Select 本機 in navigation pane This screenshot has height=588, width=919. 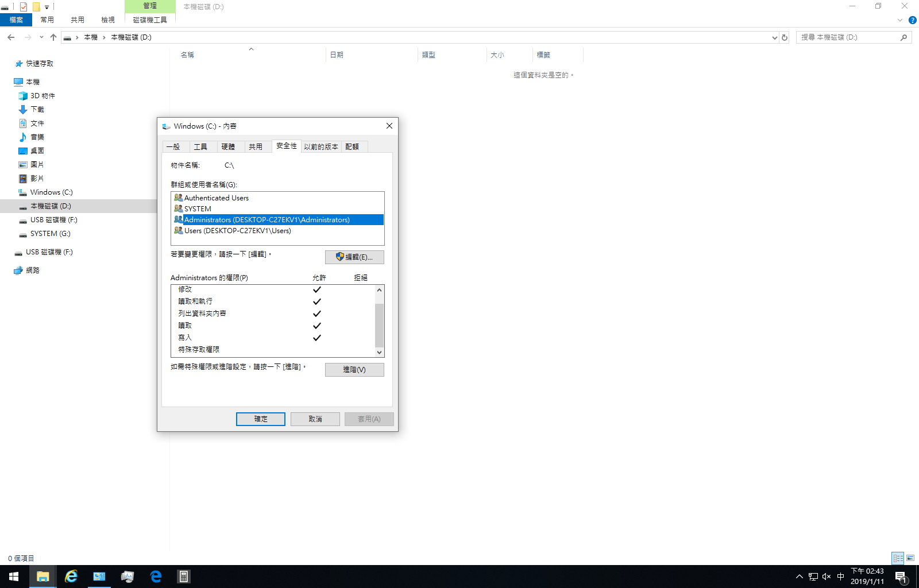coord(33,82)
